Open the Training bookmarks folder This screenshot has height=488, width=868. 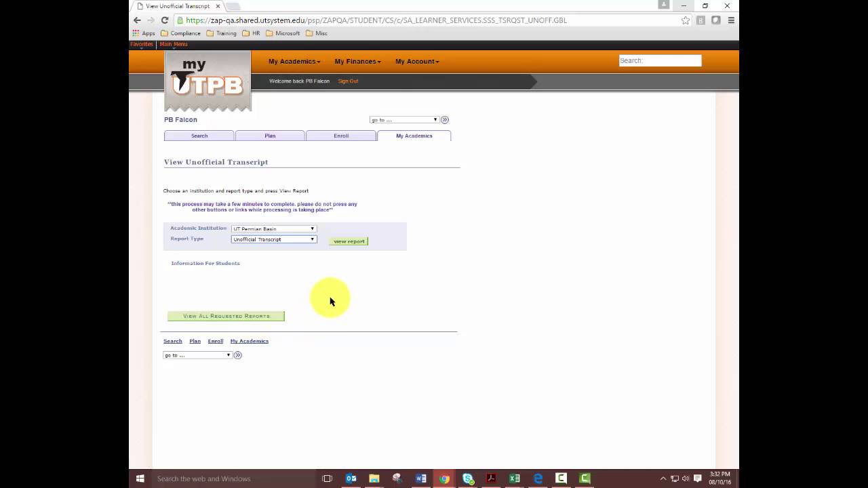(221, 33)
